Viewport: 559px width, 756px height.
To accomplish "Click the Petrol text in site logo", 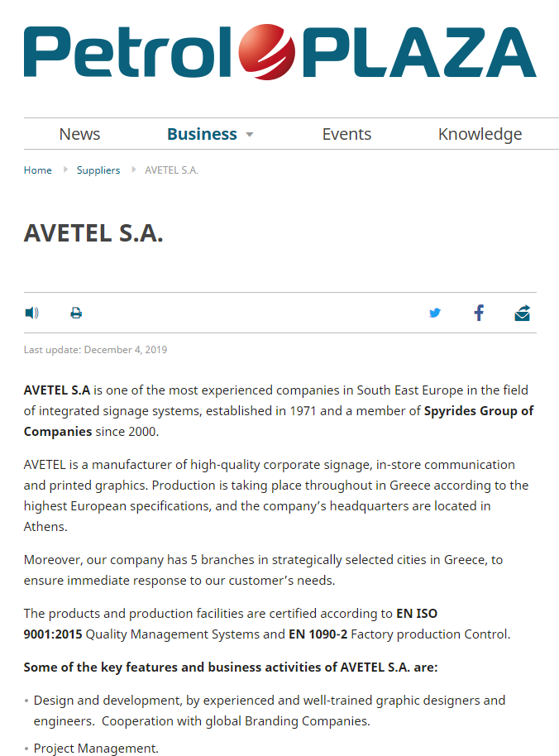I will [x=128, y=52].
